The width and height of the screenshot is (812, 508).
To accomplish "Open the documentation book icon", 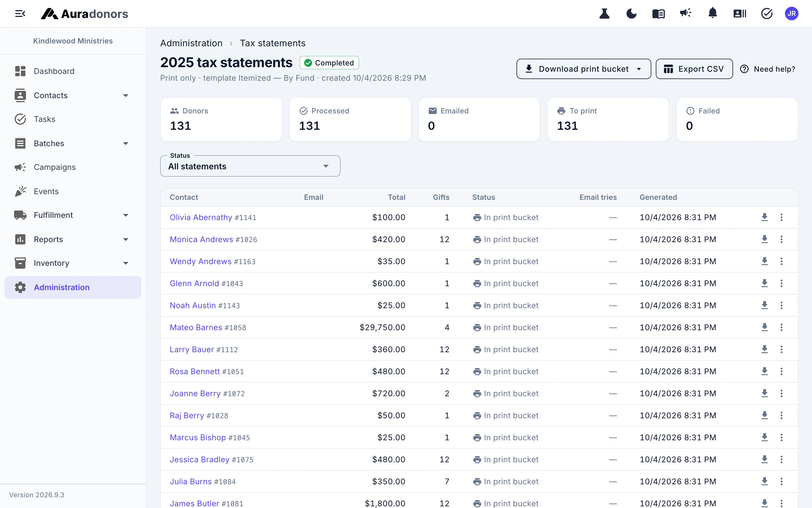I will pyautogui.click(x=658, y=14).
